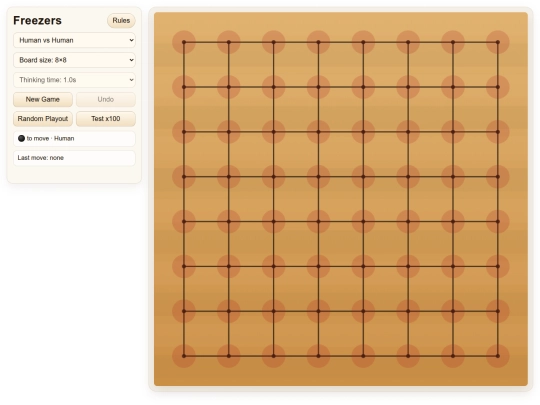The height and width of the screenshot is (405, 540).
Task: Place a stone at row 1, column 2 intersection
Action: [x=229, y=42]
